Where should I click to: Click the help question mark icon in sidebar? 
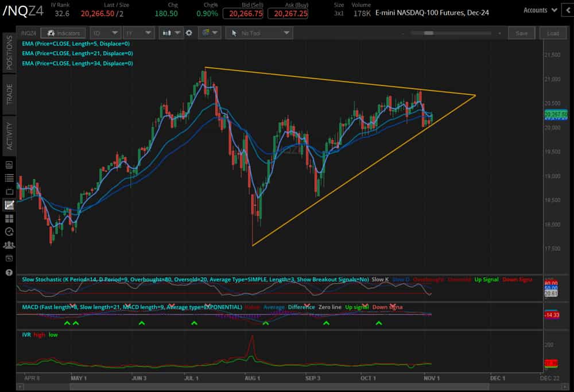click(9, 274)
